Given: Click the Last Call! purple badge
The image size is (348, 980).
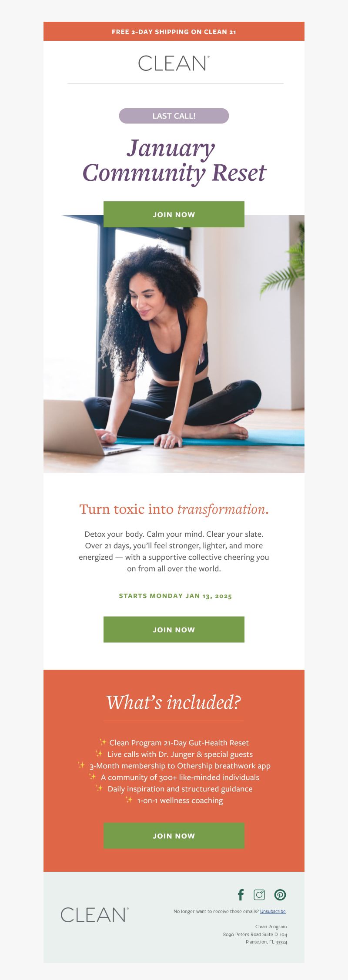Looking at the screenshot, I should coord(174,116).
